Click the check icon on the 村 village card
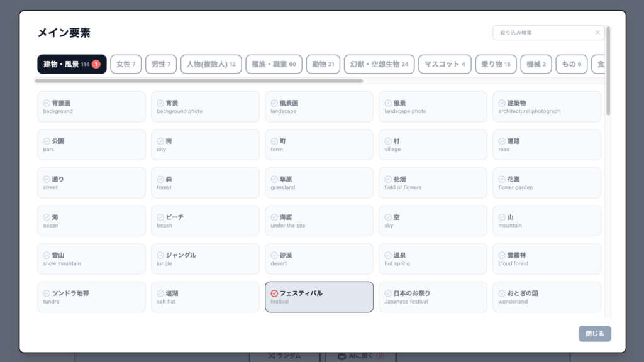 click(387, 141)
